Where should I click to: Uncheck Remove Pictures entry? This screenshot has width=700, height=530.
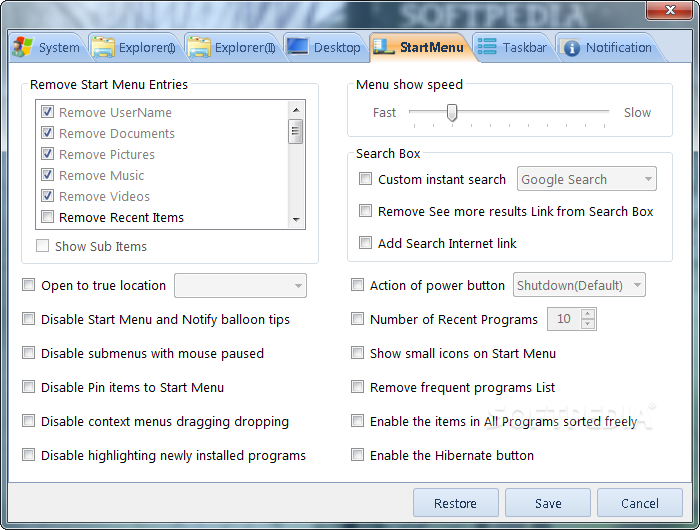(x=47, y=154)
